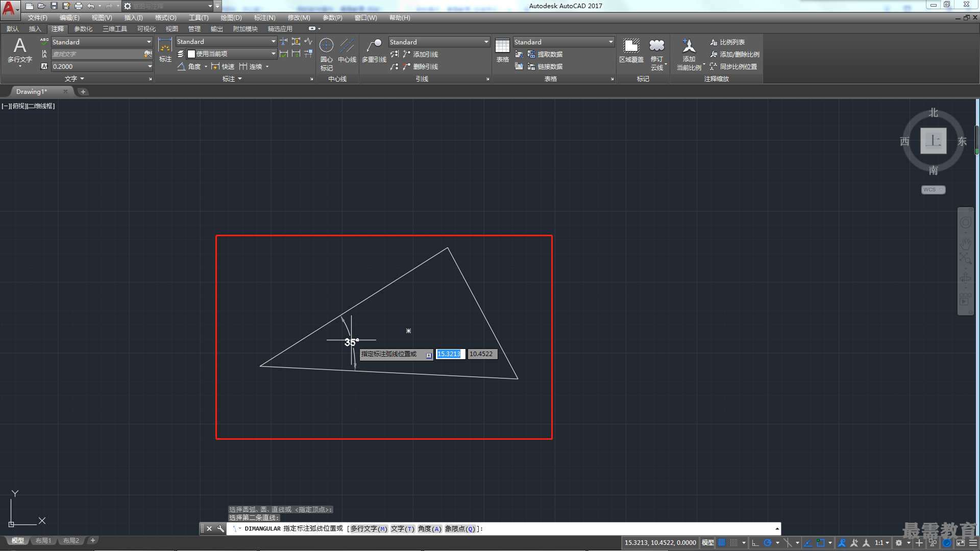Select the 快速 quick dimension tool
Image resolution: width=980 pixels, height=551 pixels.
[223, 67]
